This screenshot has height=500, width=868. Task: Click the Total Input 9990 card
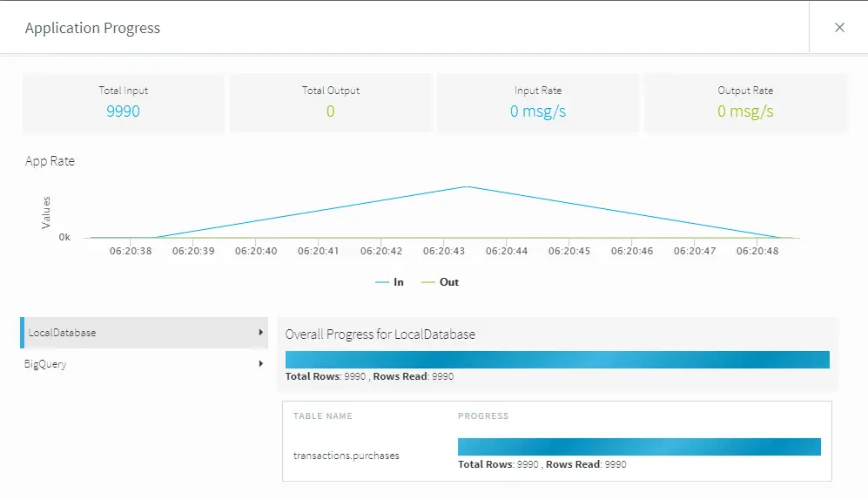[123, 103]
